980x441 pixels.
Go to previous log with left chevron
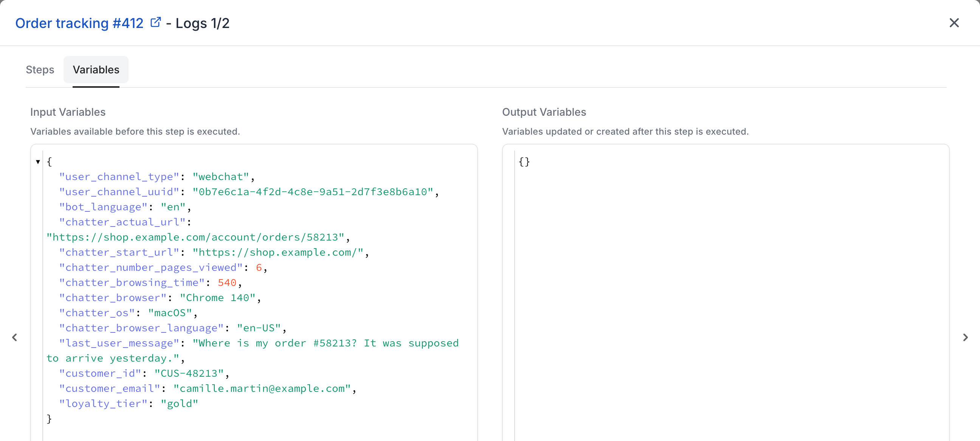pyautogui.click(x=14, y=337)
